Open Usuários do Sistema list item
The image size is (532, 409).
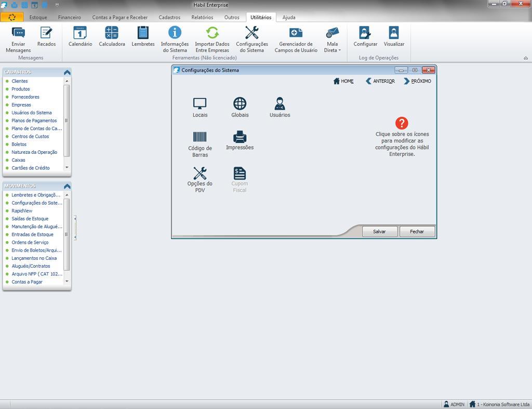pos(32,113)
